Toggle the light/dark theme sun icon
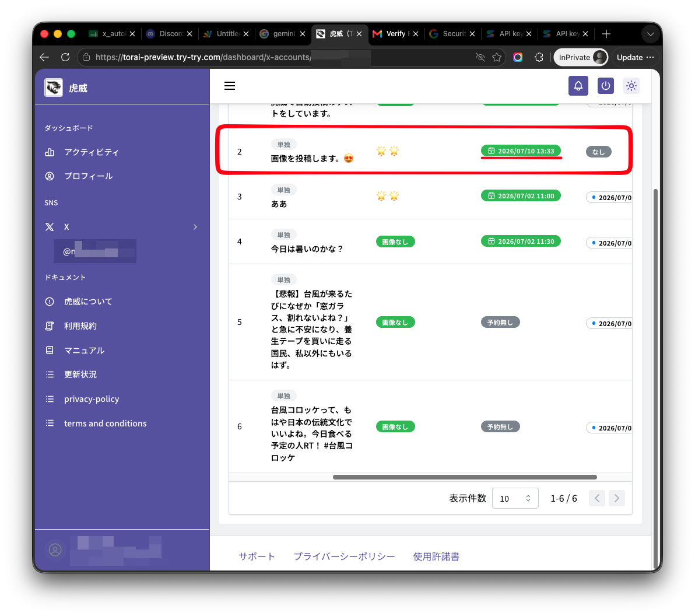 631,86
